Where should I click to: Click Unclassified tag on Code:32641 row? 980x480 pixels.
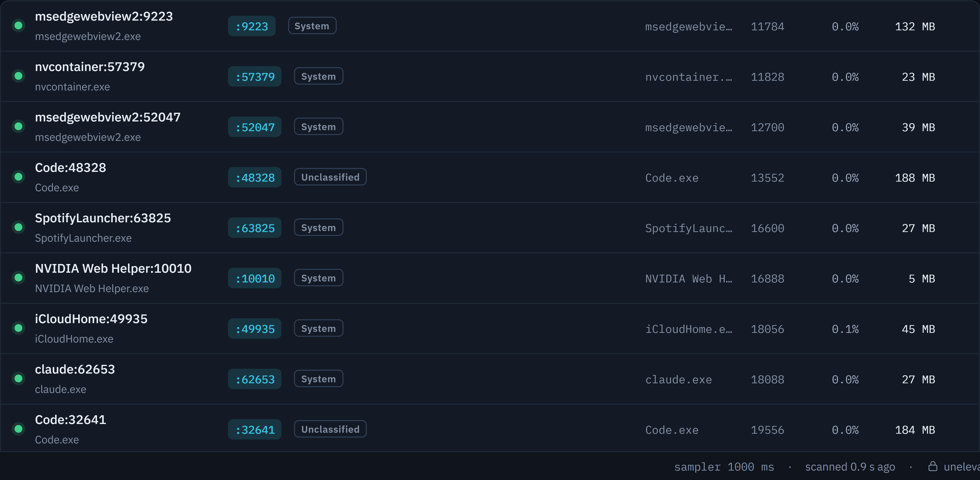[x=330, y=429]
